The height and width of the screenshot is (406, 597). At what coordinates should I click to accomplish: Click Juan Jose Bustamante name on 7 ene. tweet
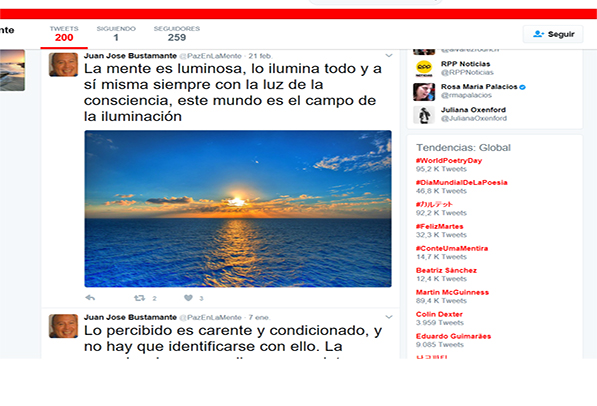click(130, 317)
